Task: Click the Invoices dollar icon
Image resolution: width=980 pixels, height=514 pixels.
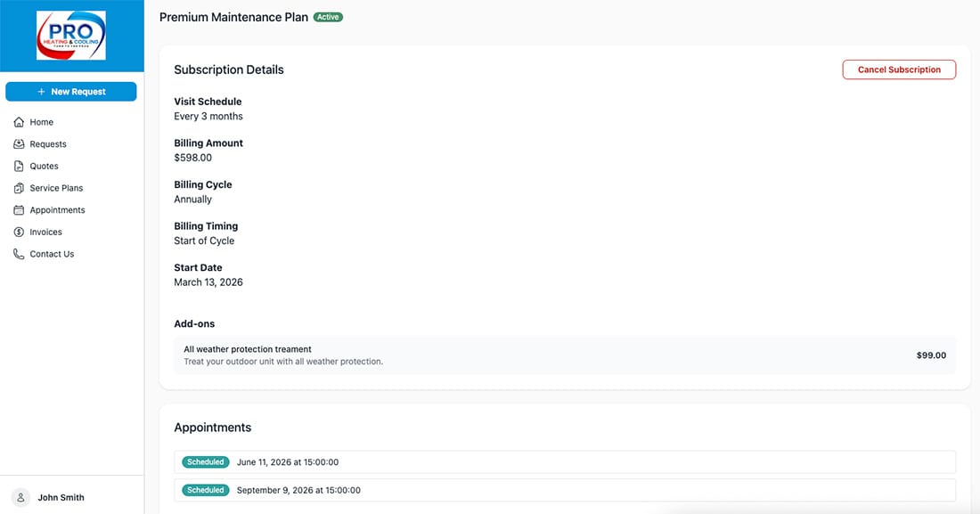Action: click(x=19, y=232)
